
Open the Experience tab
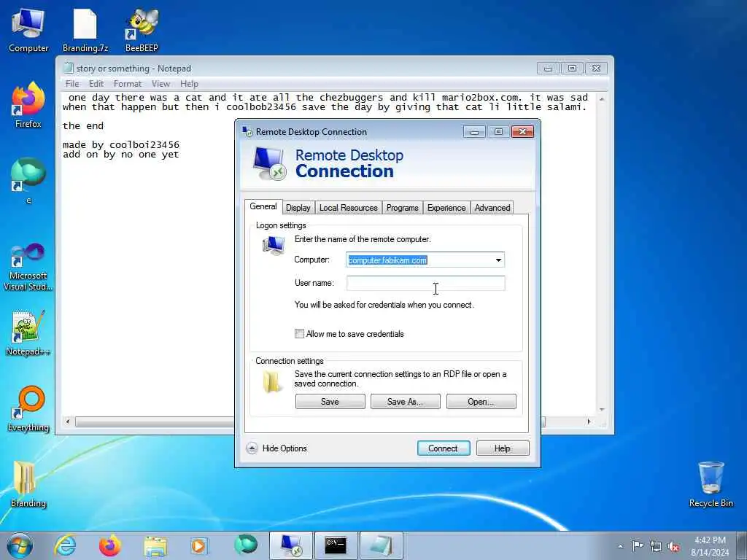point(446,208)
